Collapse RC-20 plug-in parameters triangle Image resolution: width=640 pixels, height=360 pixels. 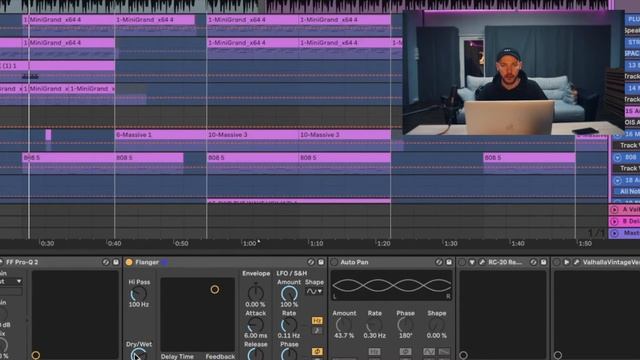[472, 262]
